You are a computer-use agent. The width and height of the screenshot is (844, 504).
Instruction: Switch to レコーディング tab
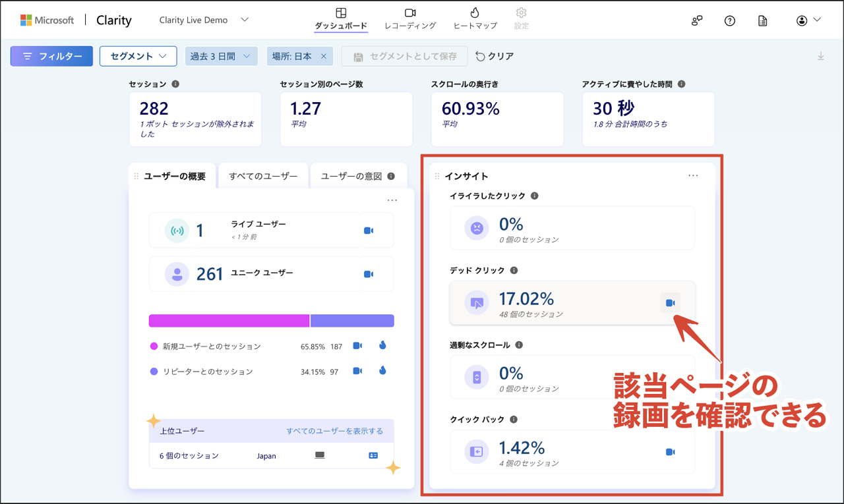pos(410,19)
